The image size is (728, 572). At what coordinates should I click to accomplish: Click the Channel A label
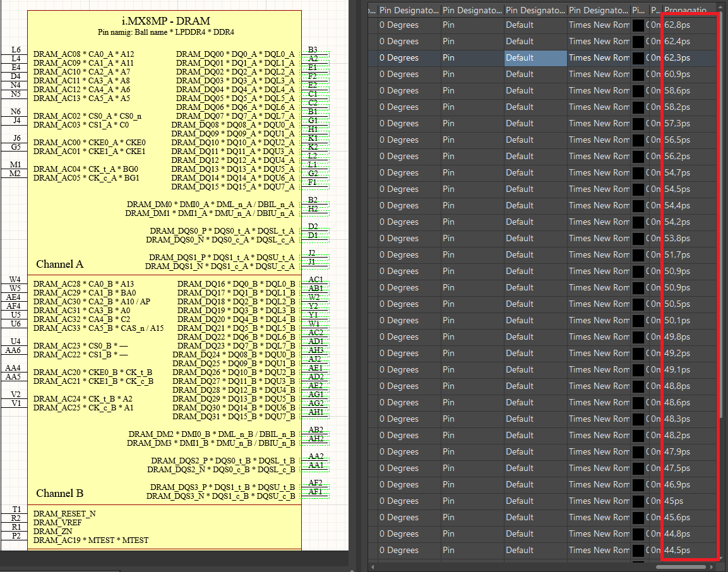click(x=59, y=264)
